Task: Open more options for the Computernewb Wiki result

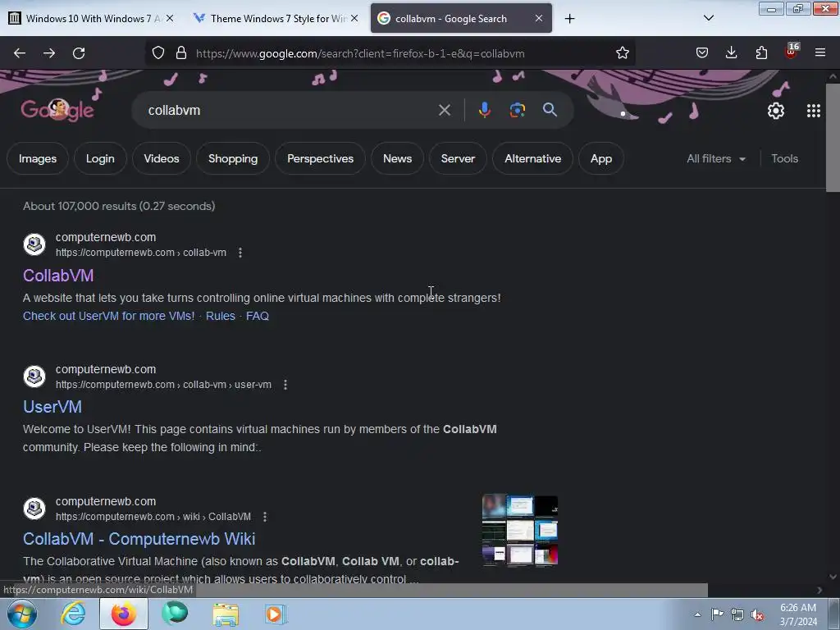Action: pos(265,517)
